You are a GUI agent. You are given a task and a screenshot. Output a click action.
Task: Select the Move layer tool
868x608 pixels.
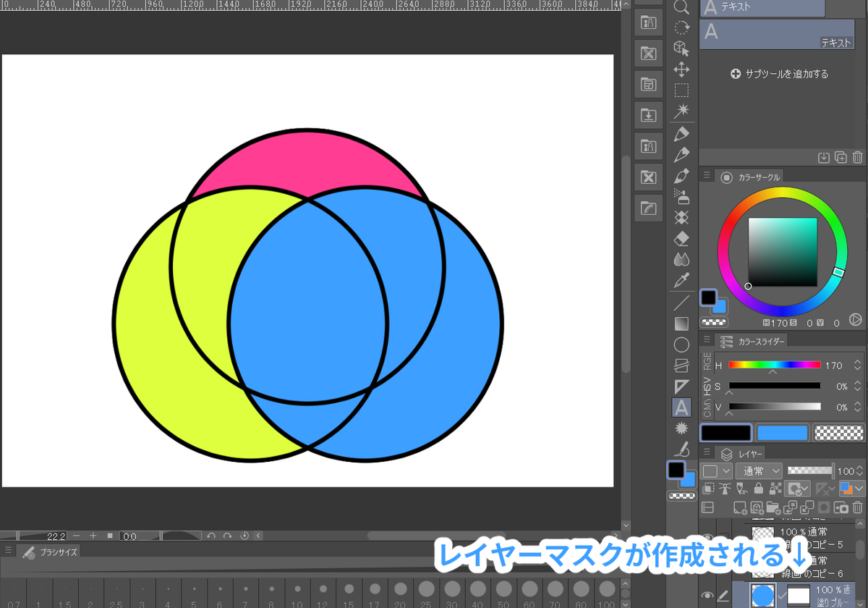(x=681, y=69)
